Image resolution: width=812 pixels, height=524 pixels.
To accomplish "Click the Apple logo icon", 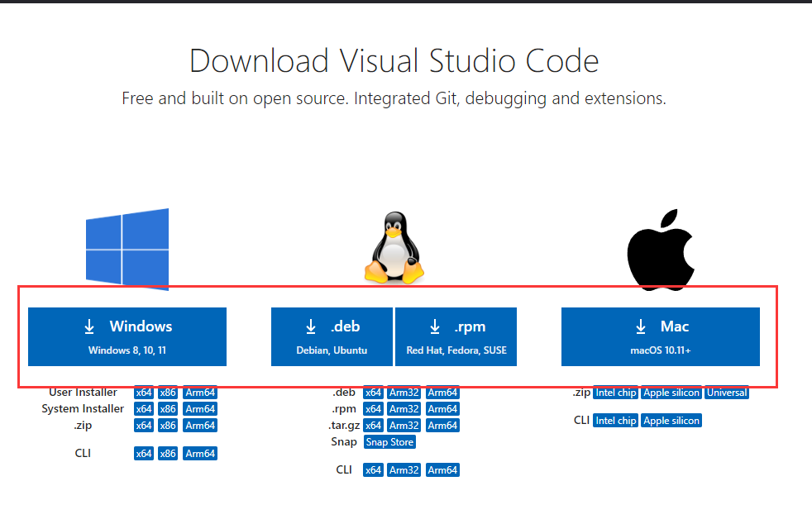I will (x=661, y=250).
